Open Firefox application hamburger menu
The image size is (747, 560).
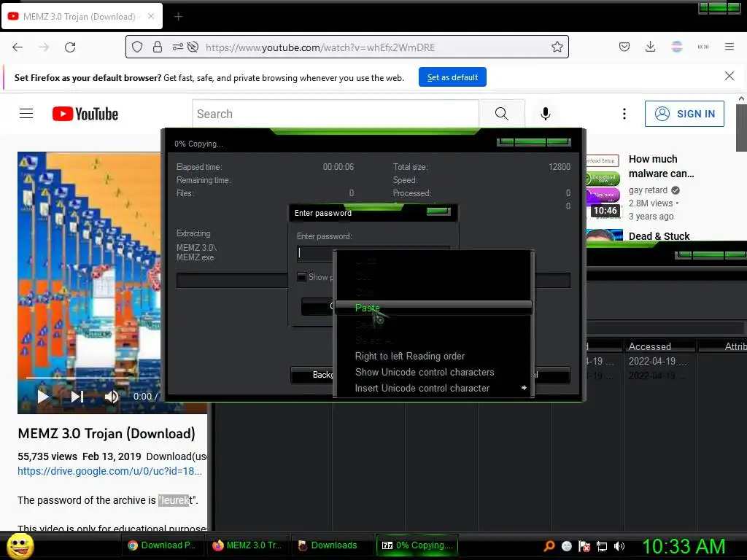[729, 47]
